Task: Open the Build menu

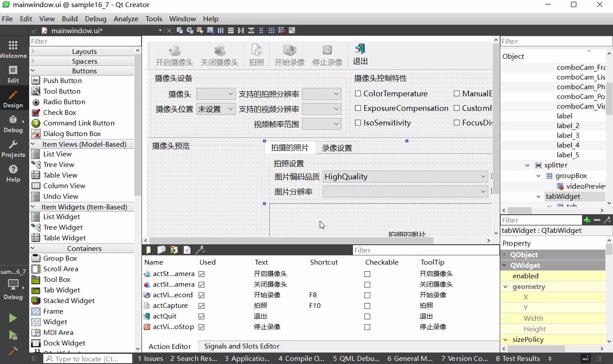Action: click(69, 19)
